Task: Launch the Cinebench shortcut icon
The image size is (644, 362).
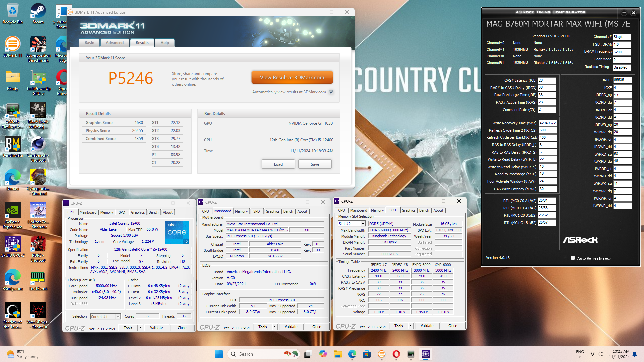Action: [38, 149]
